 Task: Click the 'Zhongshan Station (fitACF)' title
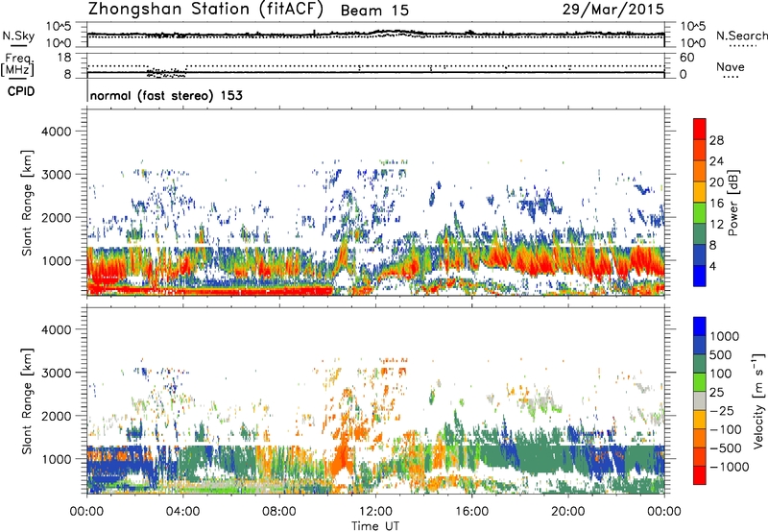click(205, 10)
